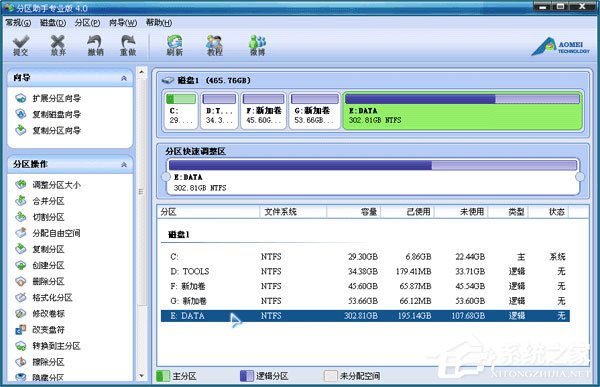The height and width of the screenshot is (387, 600).
Task: Open the 教程 (tutorial) toolbar icon
Action: tap(215, 45)
